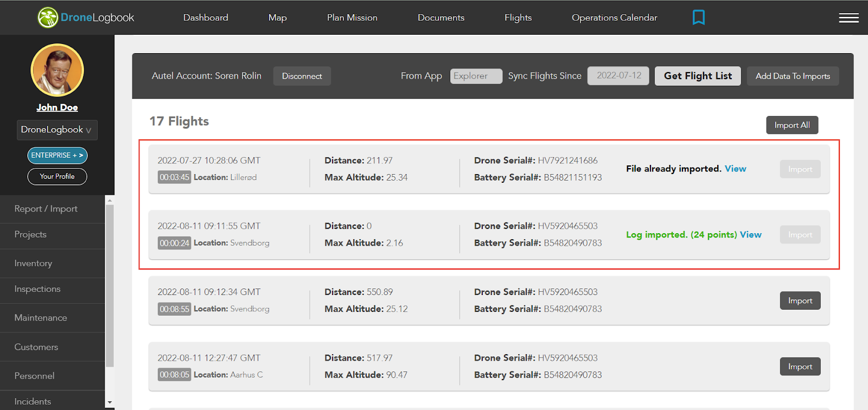Open the Flights menu
This screenshot has height=410, width=868.
pyautogui.click(x=518, y=17)
